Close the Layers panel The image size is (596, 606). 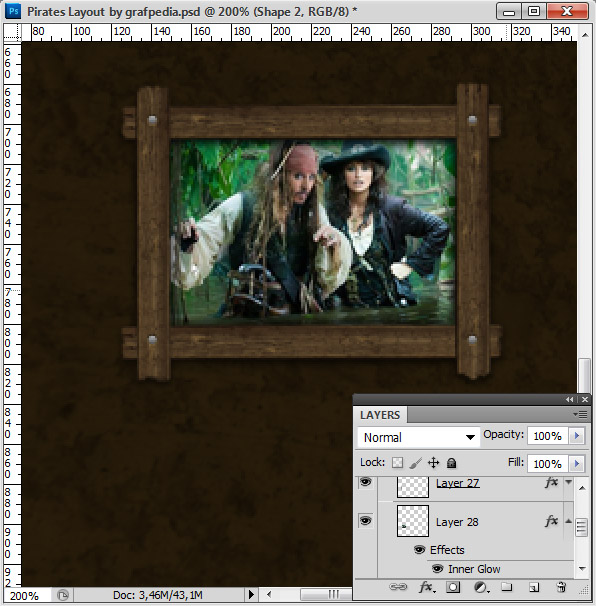point(585,400)
